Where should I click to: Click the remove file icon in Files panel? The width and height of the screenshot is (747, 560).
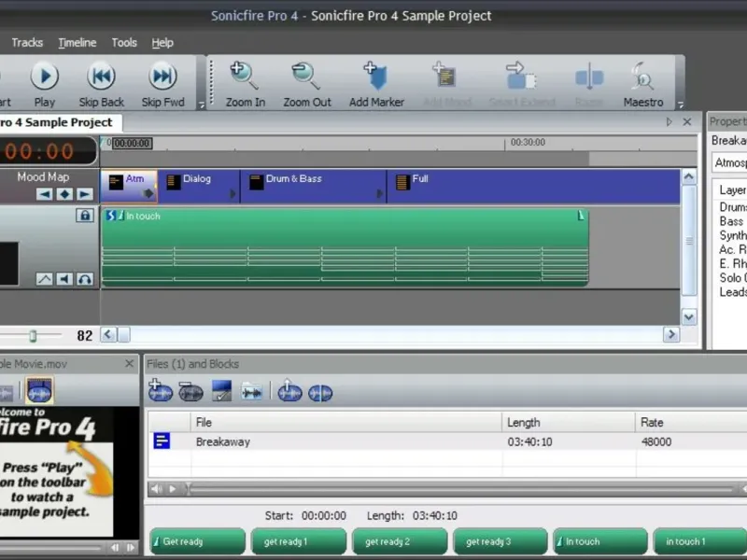pyautogui.click(x=191, y=392)
